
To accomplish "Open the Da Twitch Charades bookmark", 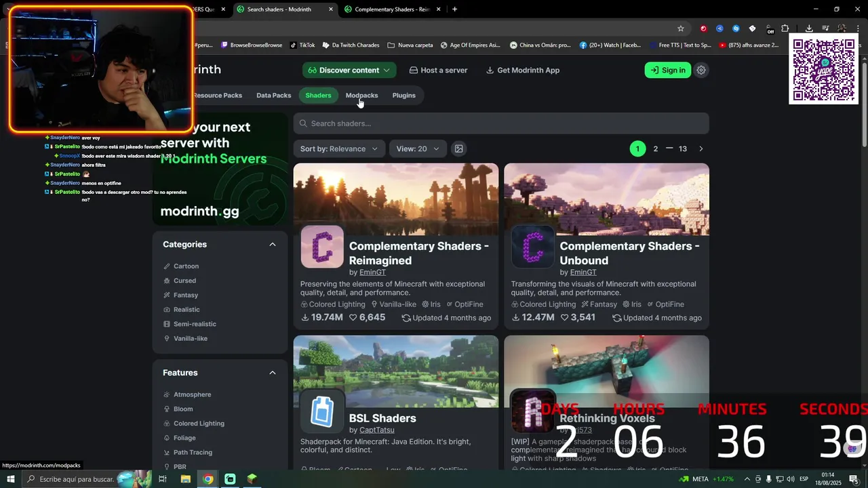I will 351,45.
